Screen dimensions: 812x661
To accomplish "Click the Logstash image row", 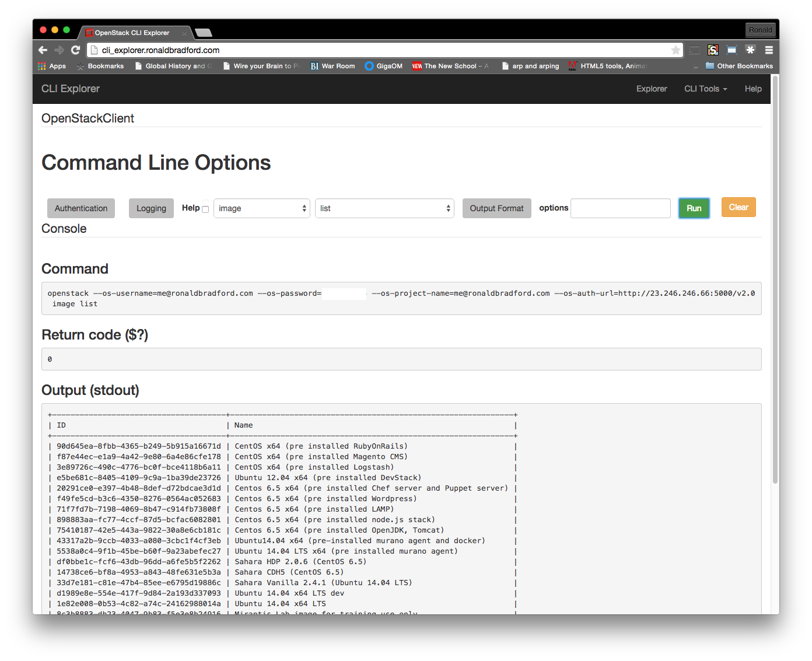I will click(x=282, y=467).
